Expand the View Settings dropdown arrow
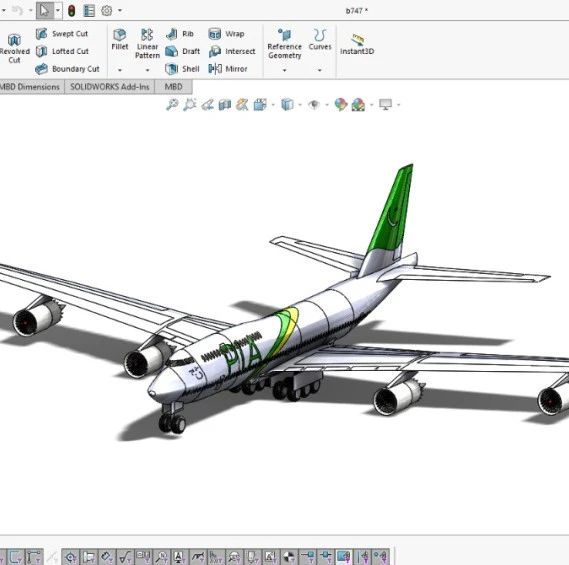Viewport: 569px width, 565px height. click(x=398, y=105)
